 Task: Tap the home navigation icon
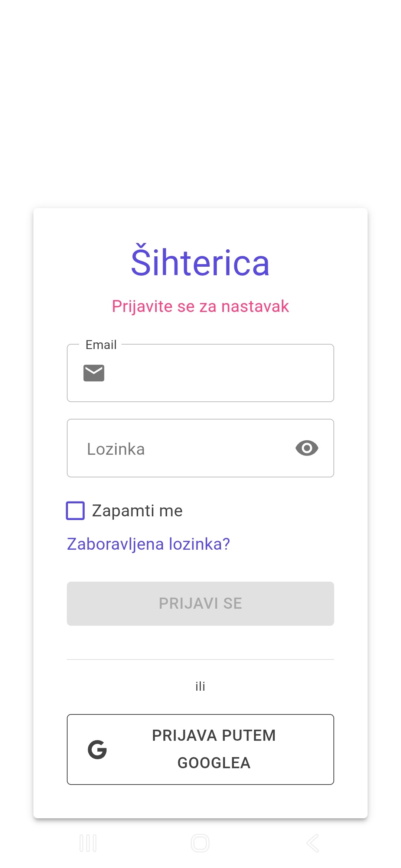pyautogui.click(x=200, y=843)
